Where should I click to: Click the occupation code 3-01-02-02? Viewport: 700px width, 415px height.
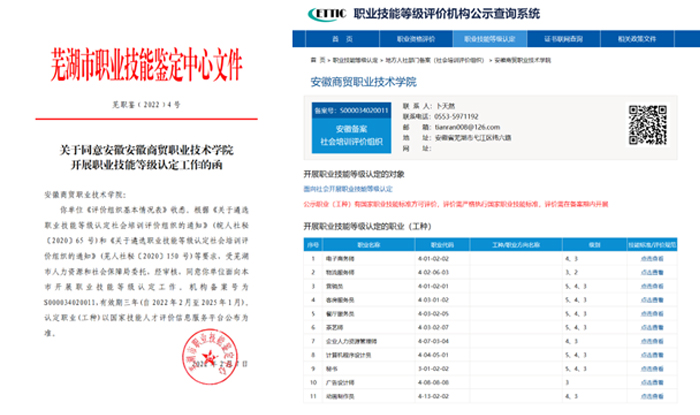point(433,369)
